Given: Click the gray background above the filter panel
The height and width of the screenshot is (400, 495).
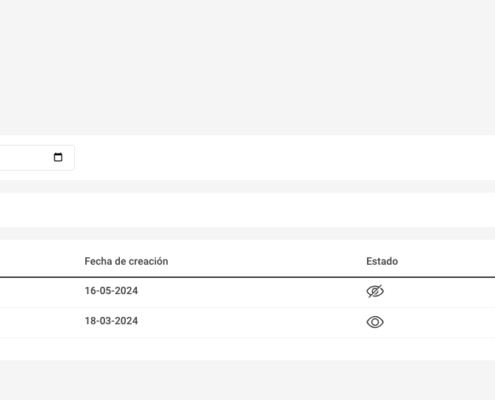Looking at the screenshot, I should tap(247, 67).
